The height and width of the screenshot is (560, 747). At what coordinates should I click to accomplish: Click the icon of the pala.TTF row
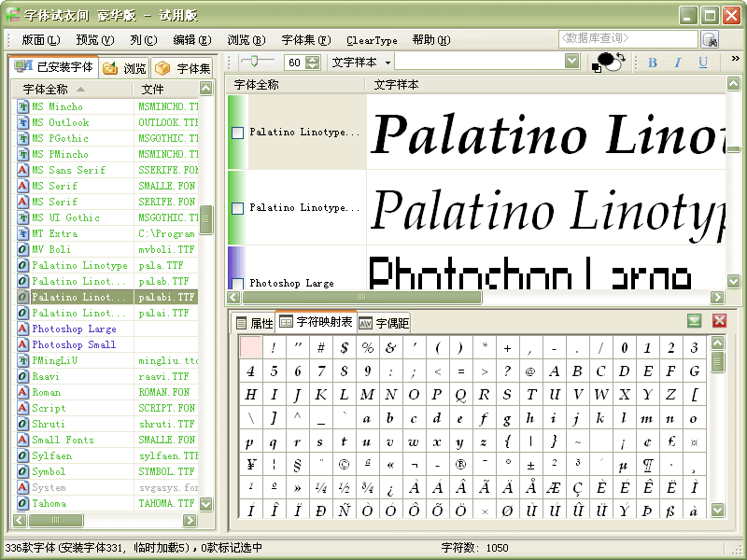(22, 265)
